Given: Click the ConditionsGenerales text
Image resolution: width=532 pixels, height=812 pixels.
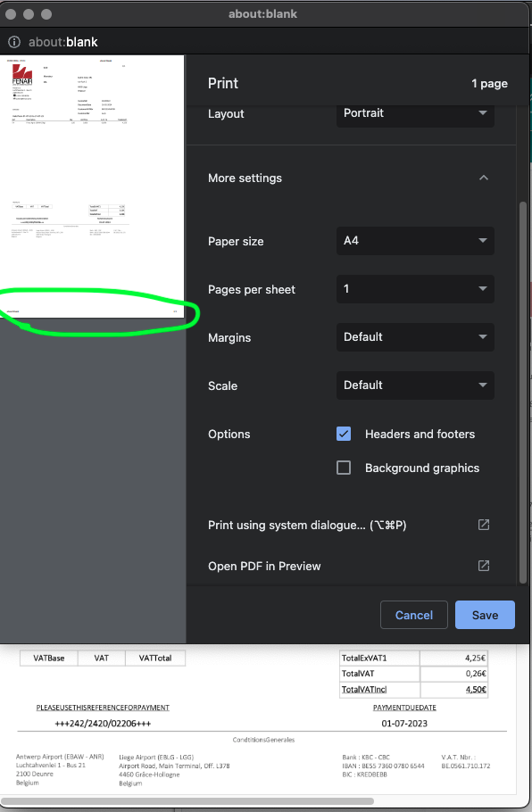Looking at the screenshot, I should 263,740.
